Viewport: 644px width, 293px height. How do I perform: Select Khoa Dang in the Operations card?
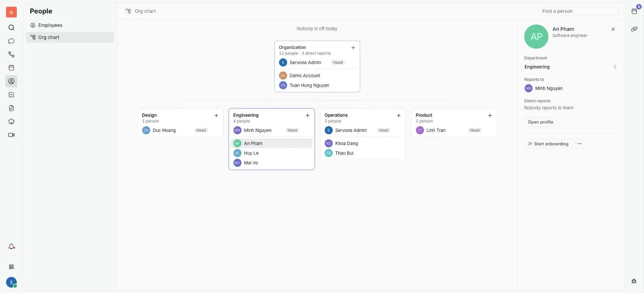pos(363,143)
